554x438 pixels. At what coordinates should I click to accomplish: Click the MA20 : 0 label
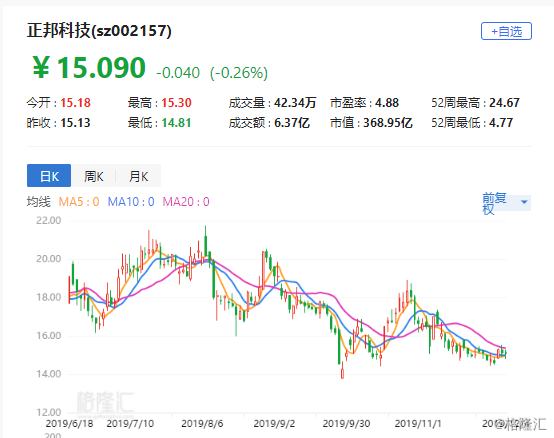pos(186,202)
